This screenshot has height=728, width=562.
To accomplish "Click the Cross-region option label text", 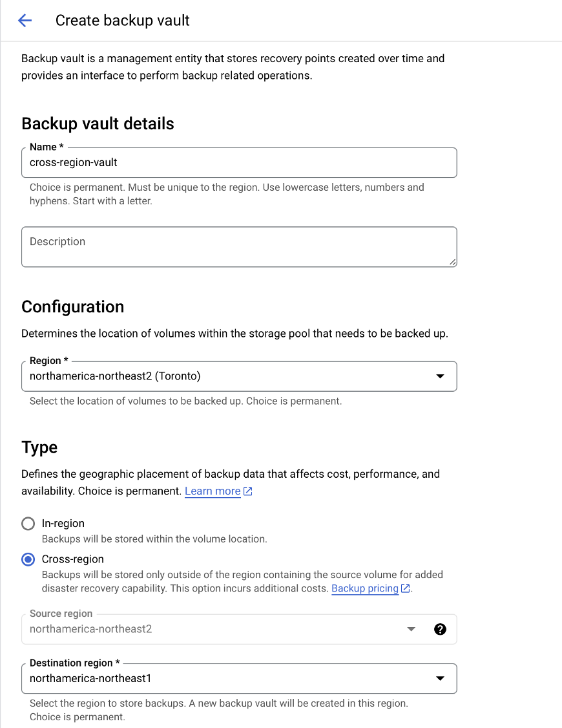I will tap(73, 559).
